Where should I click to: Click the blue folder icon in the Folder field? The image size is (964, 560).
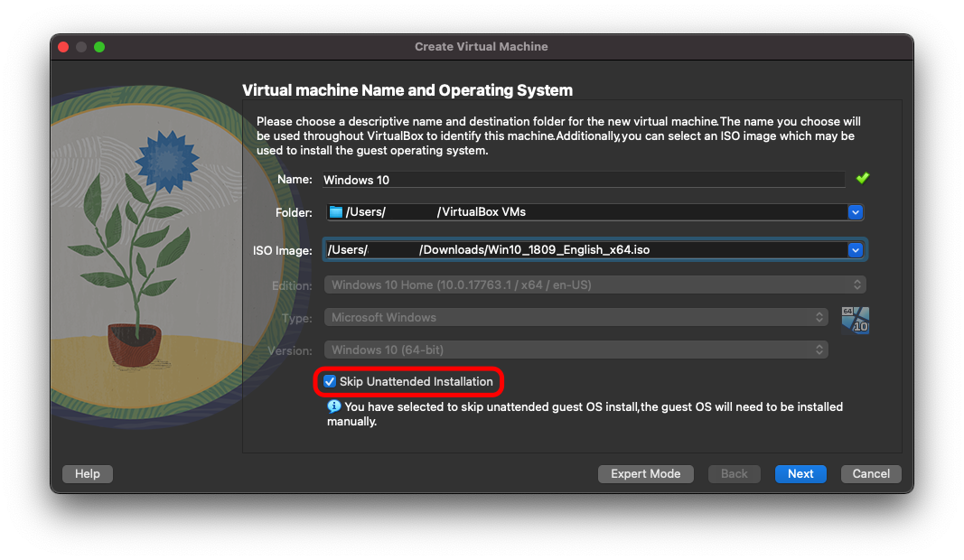(336, 212)
